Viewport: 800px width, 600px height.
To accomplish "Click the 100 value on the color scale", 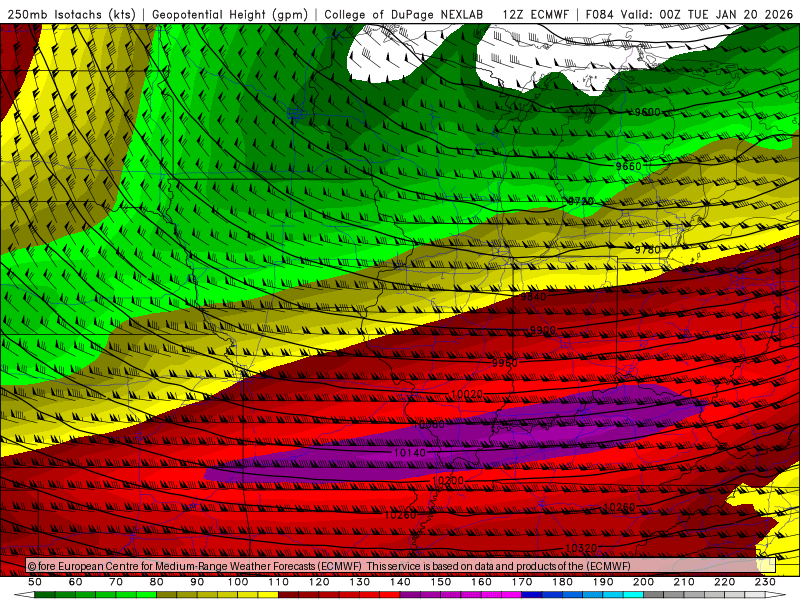I will [x=238, y=582].
